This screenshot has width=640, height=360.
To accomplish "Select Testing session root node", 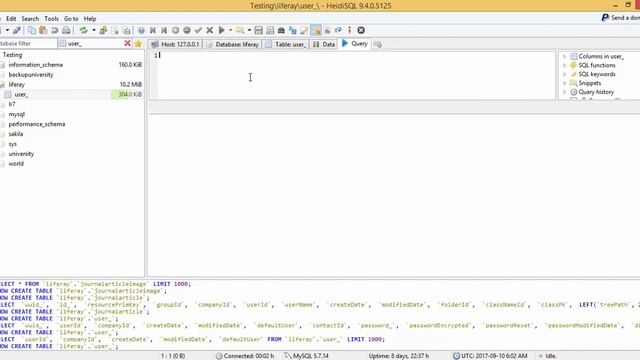I will [x=12, y=55].
